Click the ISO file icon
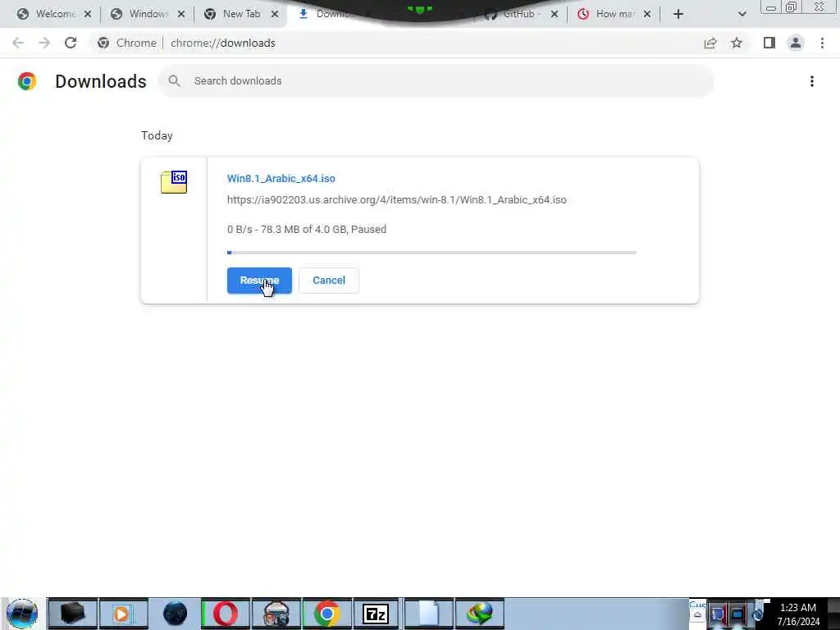The width and height of the screenshot is (840, 630). tap(174, 182)
